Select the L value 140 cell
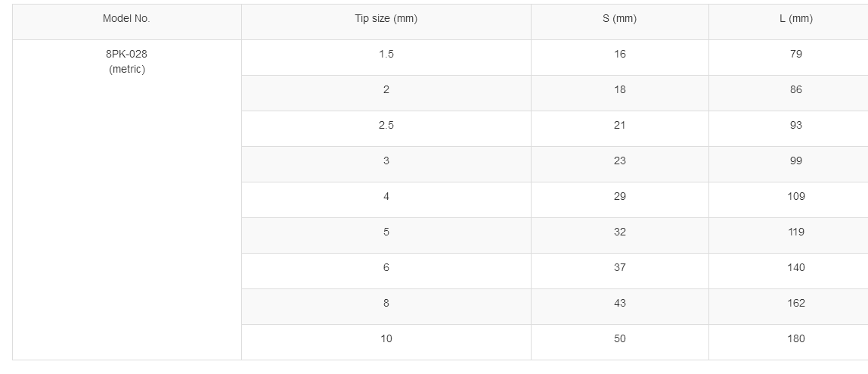This screenshot has width=868, height=374. [x=795, y=268]
